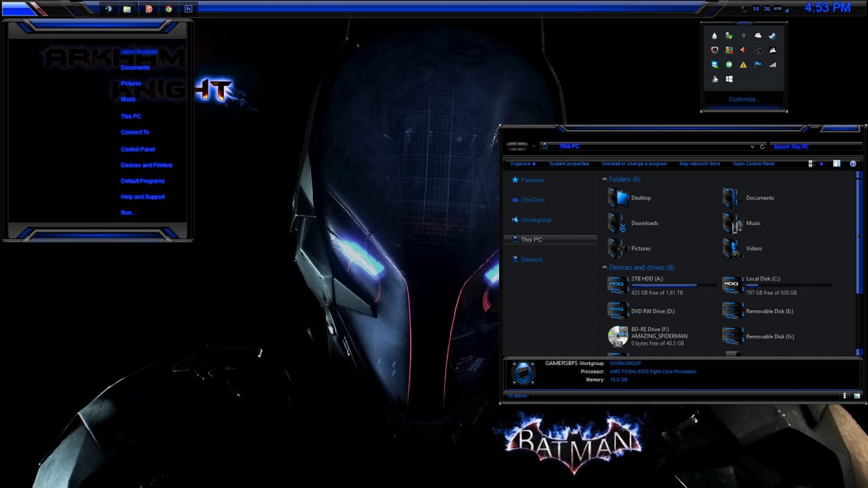Click Customize in the tray popup
868x488 pixels.
coord(742,100)
